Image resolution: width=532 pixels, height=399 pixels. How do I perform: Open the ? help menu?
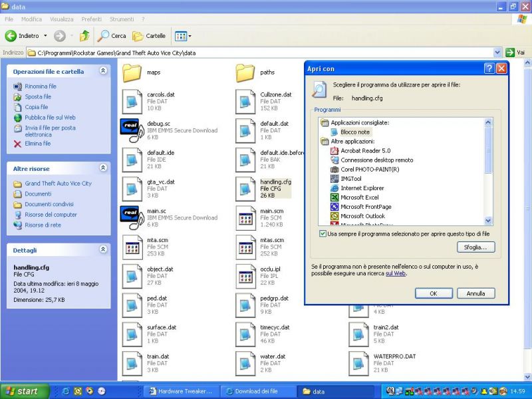point(143,19)
